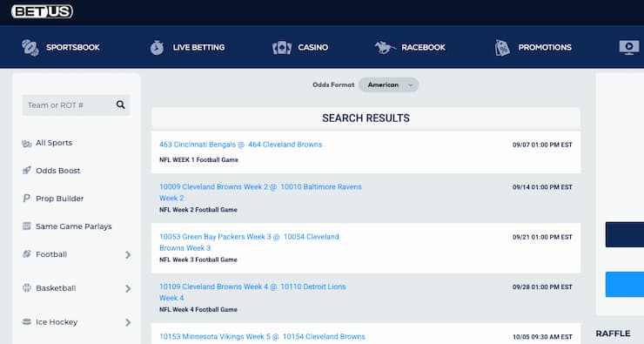Open the Odds Format American dropdown
The image size is (644, 344).
point(388,84)
